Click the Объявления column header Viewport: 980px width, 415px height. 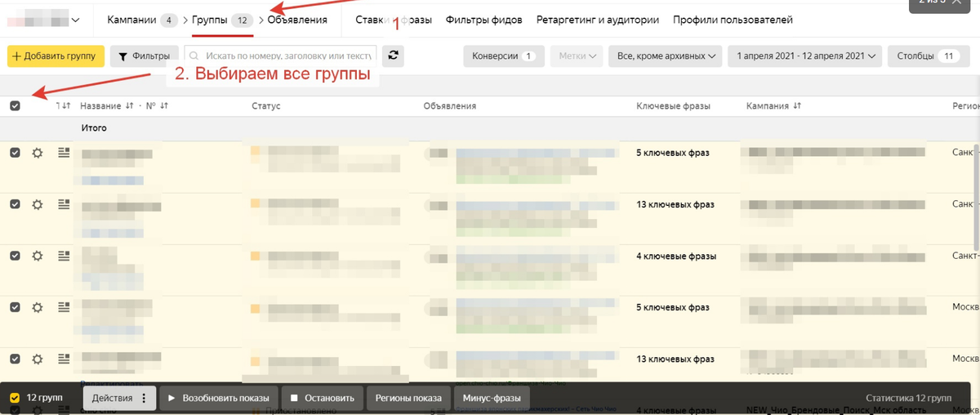(x=449, y=106)
